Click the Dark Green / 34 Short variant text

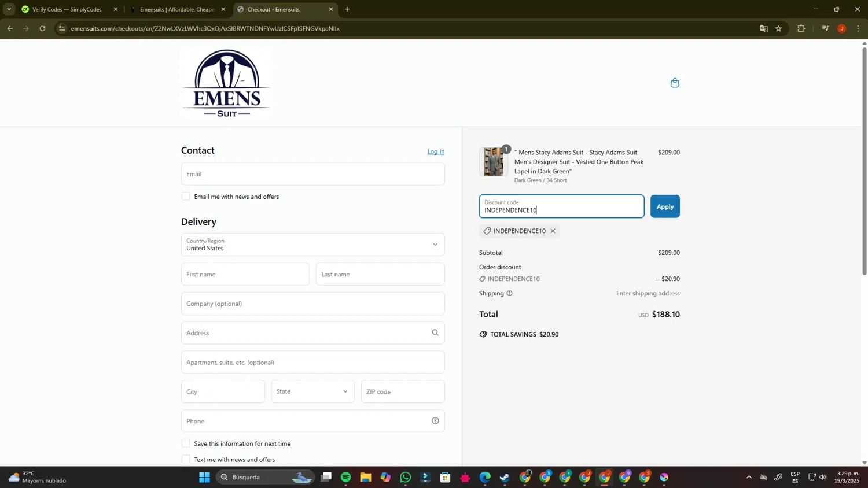coord(540,180)
